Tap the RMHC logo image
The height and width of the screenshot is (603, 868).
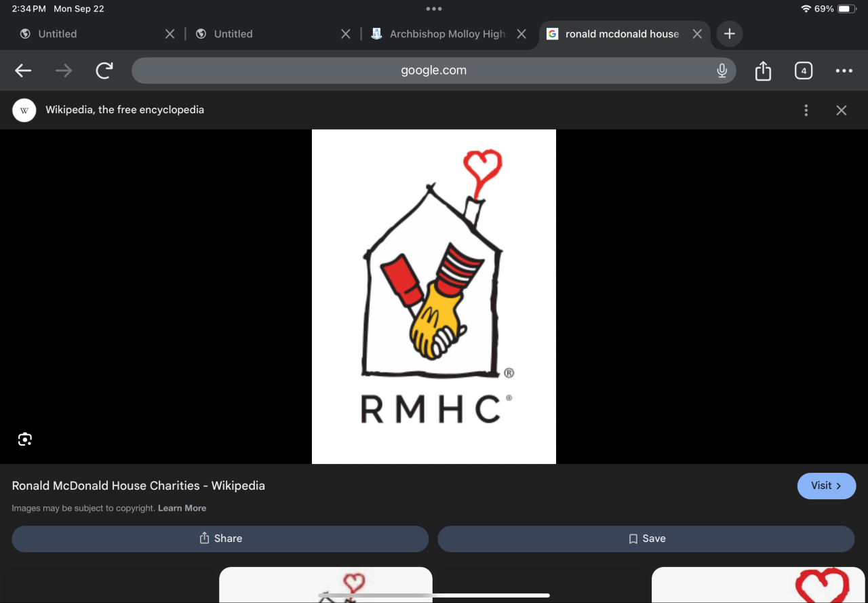[434, 296]
